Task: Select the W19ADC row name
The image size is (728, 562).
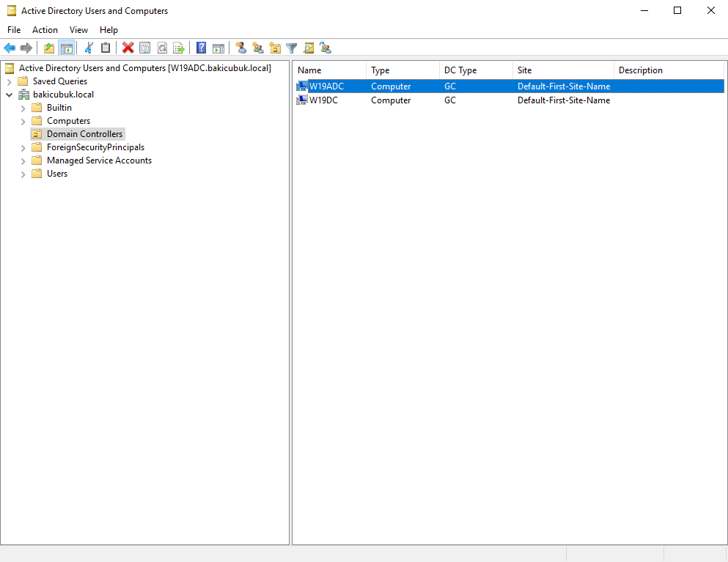Action: pos(327,86)
